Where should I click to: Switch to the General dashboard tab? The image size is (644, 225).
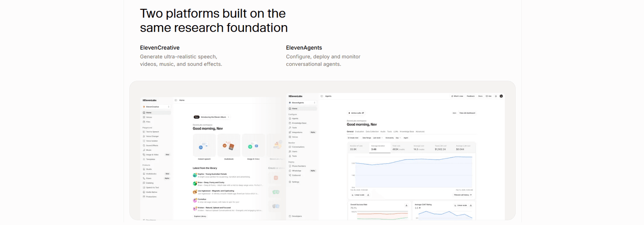[x=350, y=131]
